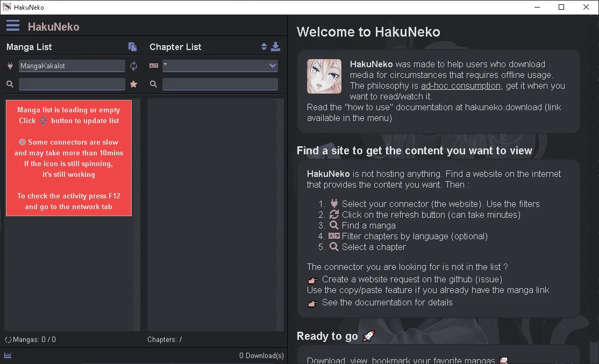This screenshot has width=599, height=364.
Task: Download all chapters with download icon
Action: click(x=275, y=47)
